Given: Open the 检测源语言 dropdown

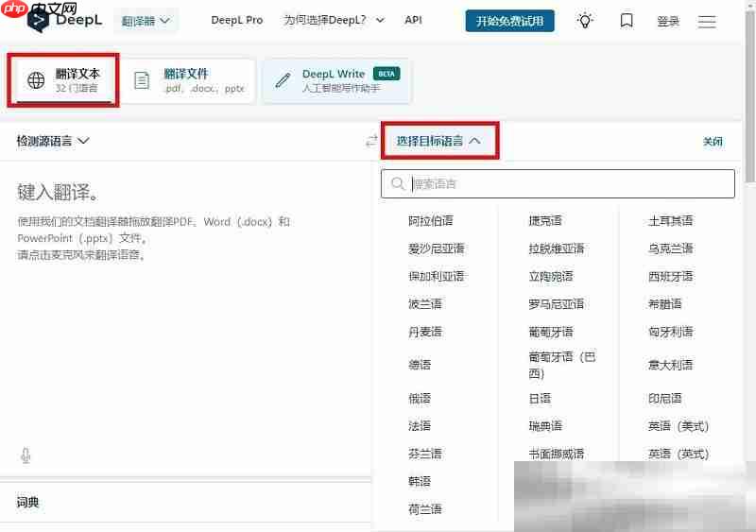Looking at the screenshot, I should point(53,141).
